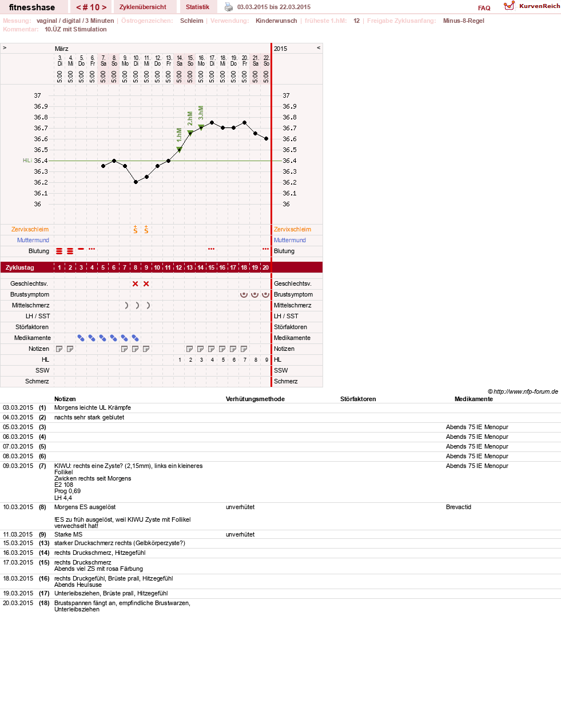Open note icon on cycle day 13
Viewport: 561px width, 728px height.
pyautogui.click(x=190, y=349)
